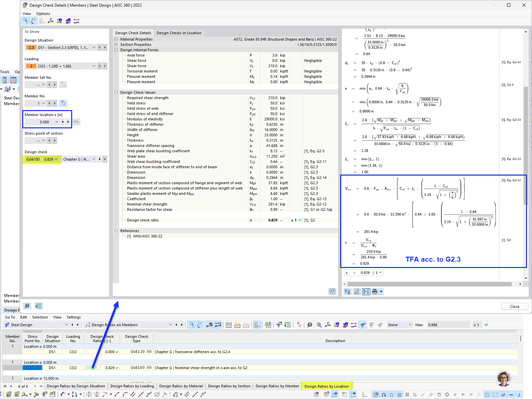532x399 pixels.
Task: Collapse the References section
Action: click(116, 231)
